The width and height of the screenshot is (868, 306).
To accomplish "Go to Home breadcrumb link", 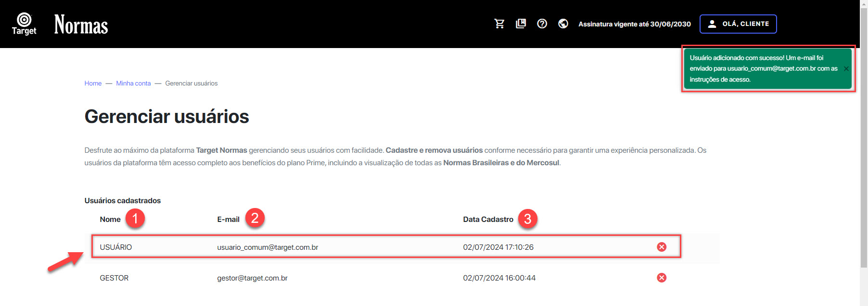I will [x=93, y=83].
